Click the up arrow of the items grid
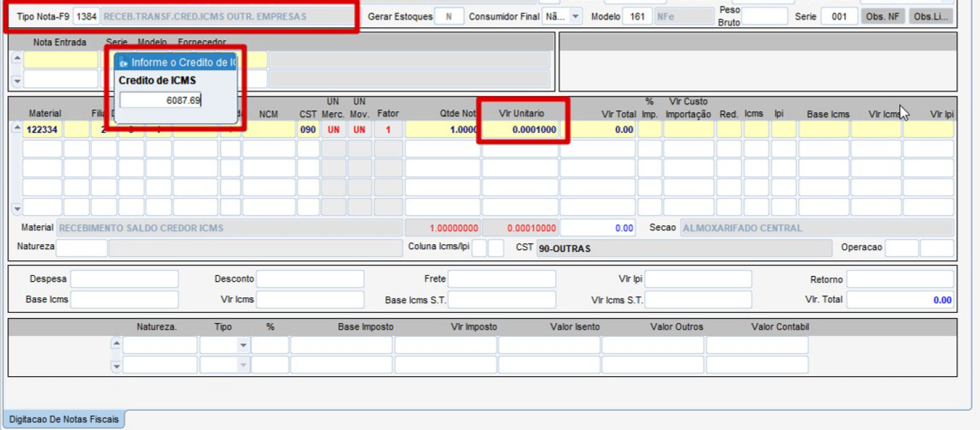This screenshot has width=980, height=430. (x=17, y=128)
